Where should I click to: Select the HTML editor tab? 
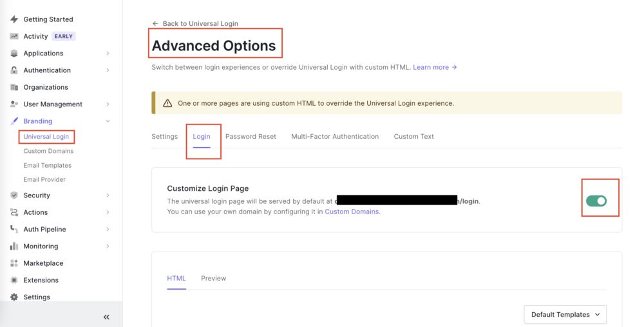[176, 279]
